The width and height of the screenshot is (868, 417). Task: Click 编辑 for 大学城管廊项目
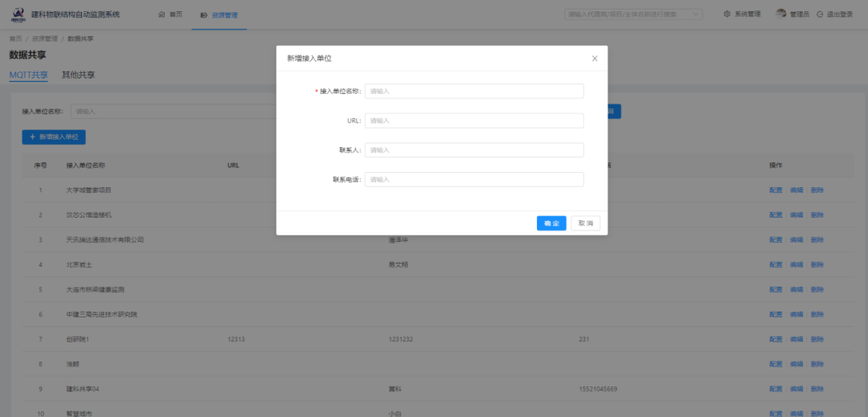(x=796, y=190)
